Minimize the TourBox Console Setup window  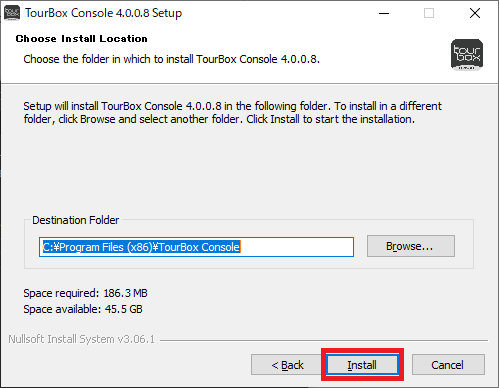pos(384,13)
